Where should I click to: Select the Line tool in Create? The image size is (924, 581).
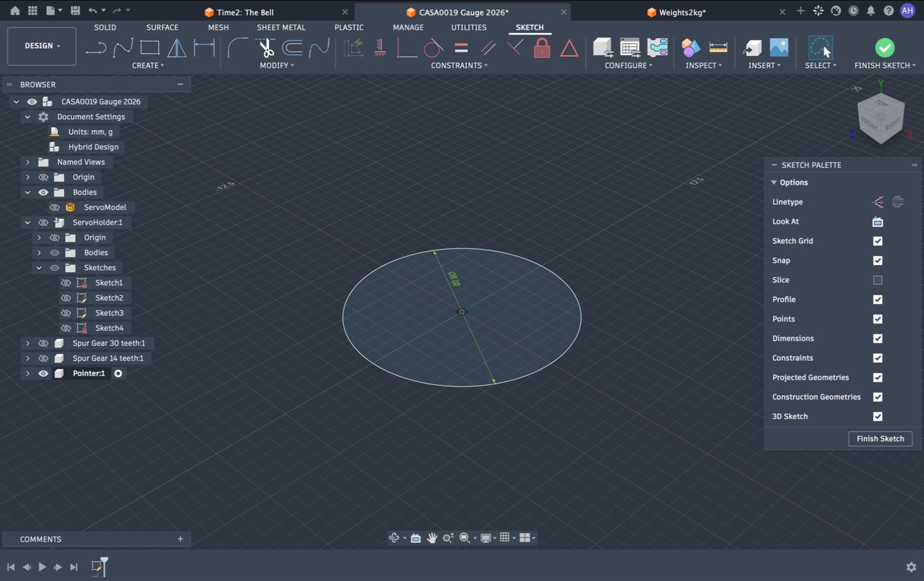tap(96, 48)
